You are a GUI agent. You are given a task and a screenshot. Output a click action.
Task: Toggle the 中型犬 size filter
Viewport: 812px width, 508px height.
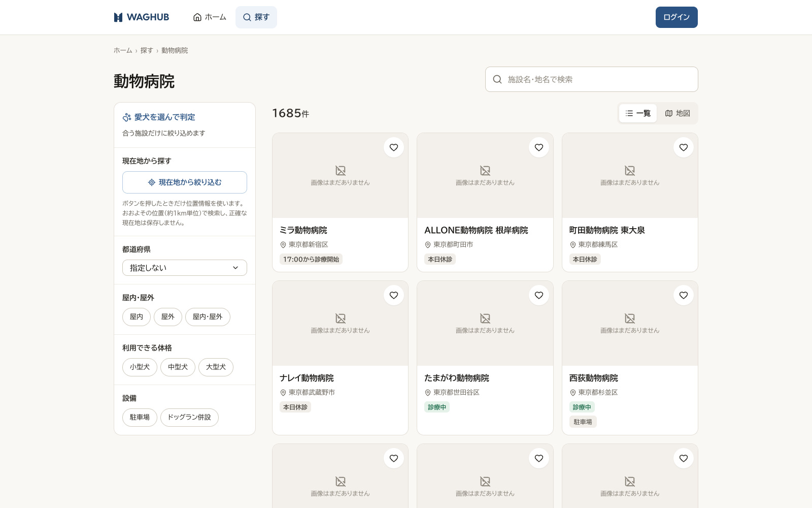[178, 367]
